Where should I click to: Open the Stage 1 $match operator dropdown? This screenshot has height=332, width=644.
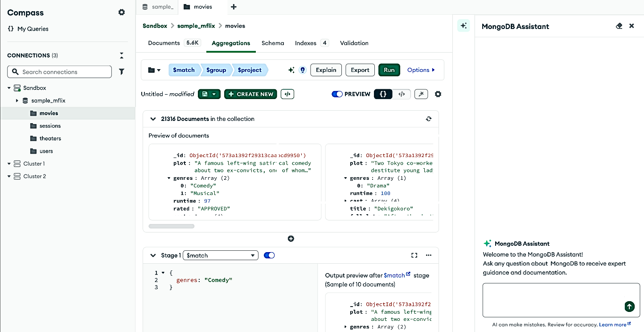pos(221,256)
